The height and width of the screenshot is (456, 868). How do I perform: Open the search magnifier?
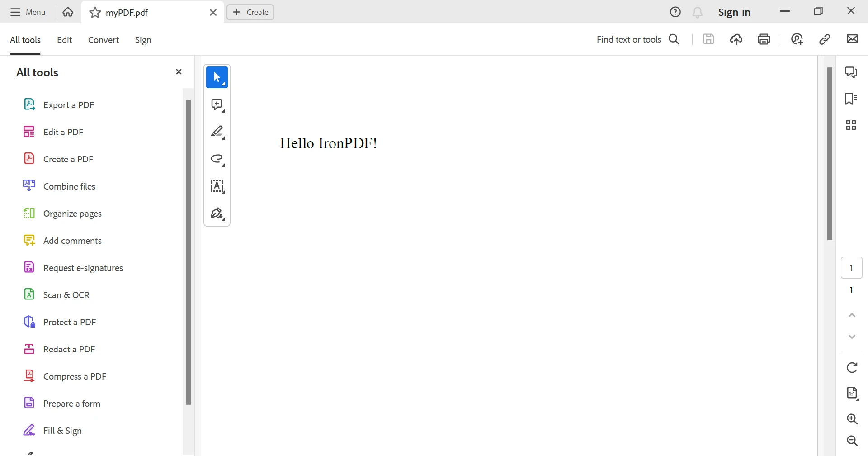click(674, 39)
